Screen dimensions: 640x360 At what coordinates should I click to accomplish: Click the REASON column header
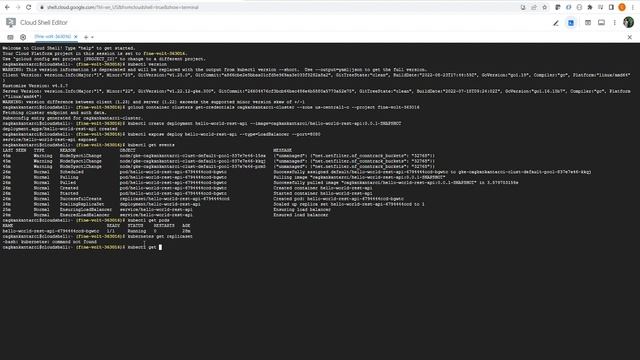[x=68, y=150]
